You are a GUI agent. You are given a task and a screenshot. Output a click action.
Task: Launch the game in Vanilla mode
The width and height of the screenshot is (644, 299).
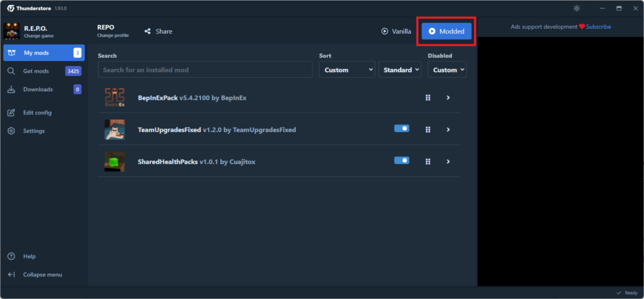point(396,31)
